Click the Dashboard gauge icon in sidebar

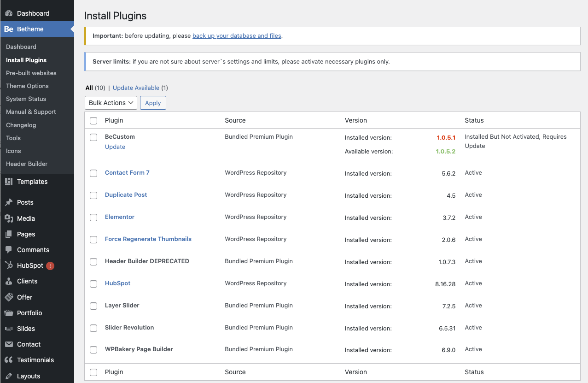pyautogui.click(x=9, y=13)
